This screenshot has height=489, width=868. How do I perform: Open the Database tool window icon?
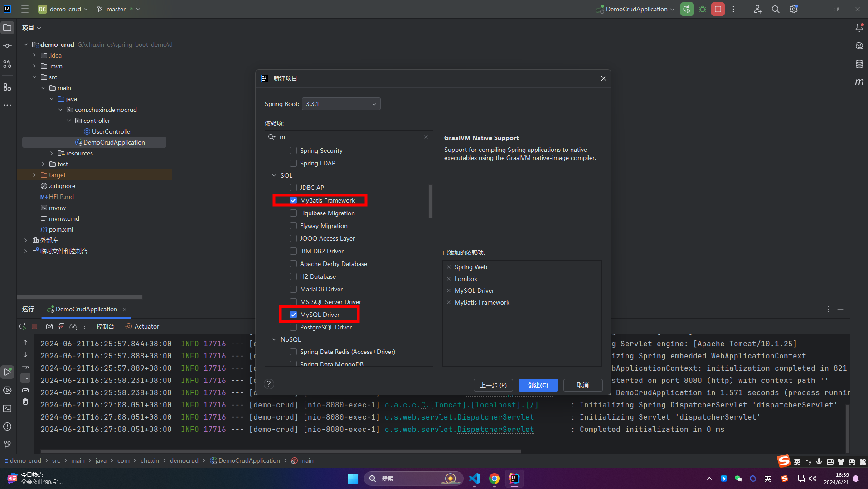pos(859,64)
